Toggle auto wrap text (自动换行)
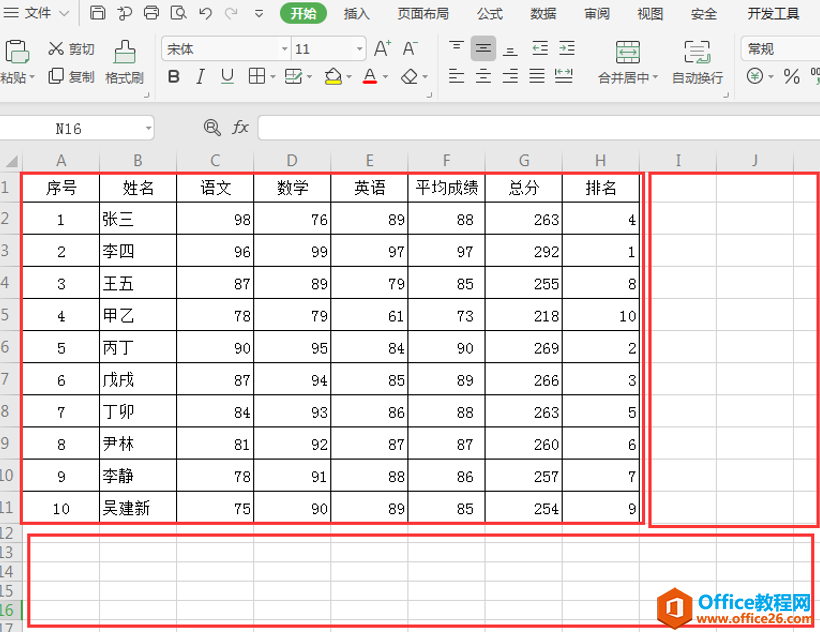Screen dimensions: 820x636 tap(697, 62)
